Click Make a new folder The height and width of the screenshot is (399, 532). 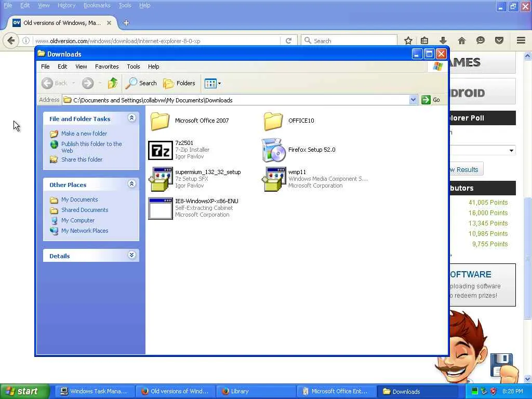84,134
